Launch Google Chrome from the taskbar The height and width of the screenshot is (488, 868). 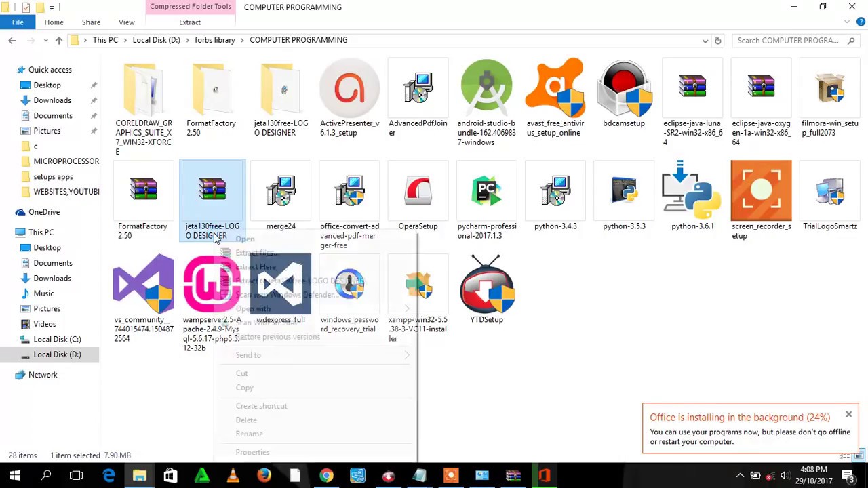click(x=326, y=476)
